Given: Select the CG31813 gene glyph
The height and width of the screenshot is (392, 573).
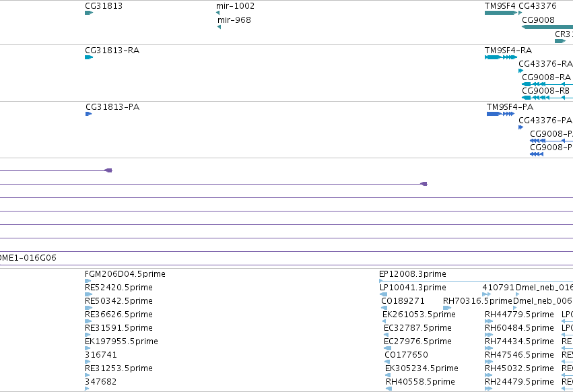Looking at the screenshot, I should [x=89, y=13].
